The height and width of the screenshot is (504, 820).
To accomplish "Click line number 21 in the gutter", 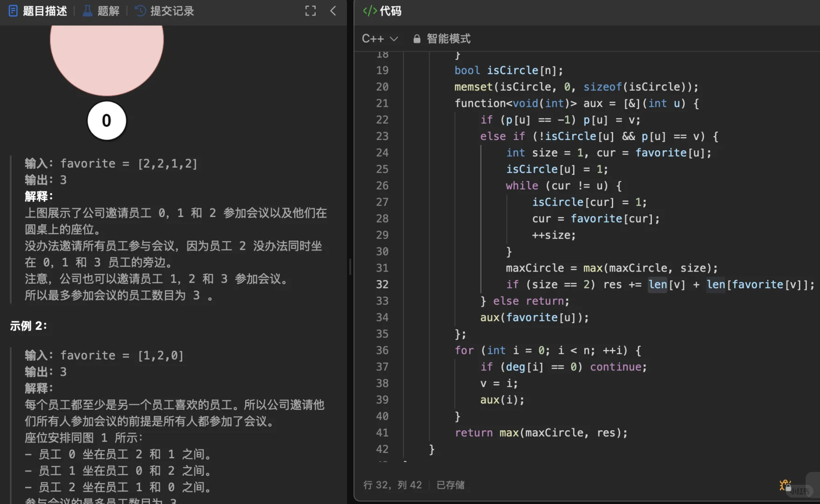I will [x=382, y=103].
